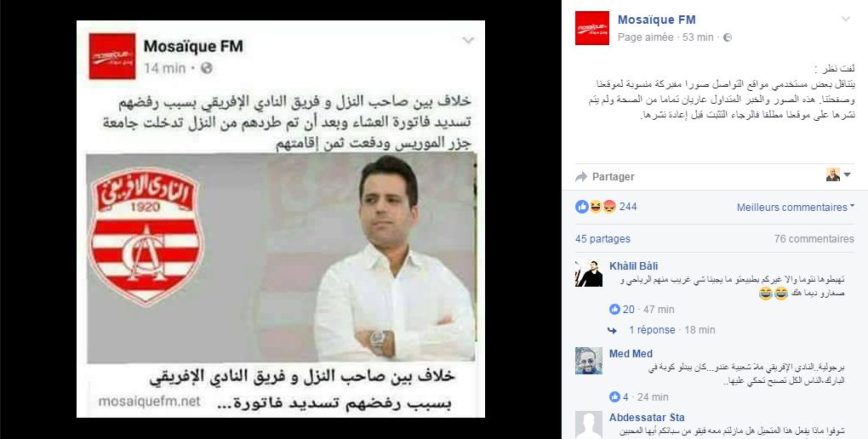Open the Mosaïque FM page name link

click(x=657, y=20)
